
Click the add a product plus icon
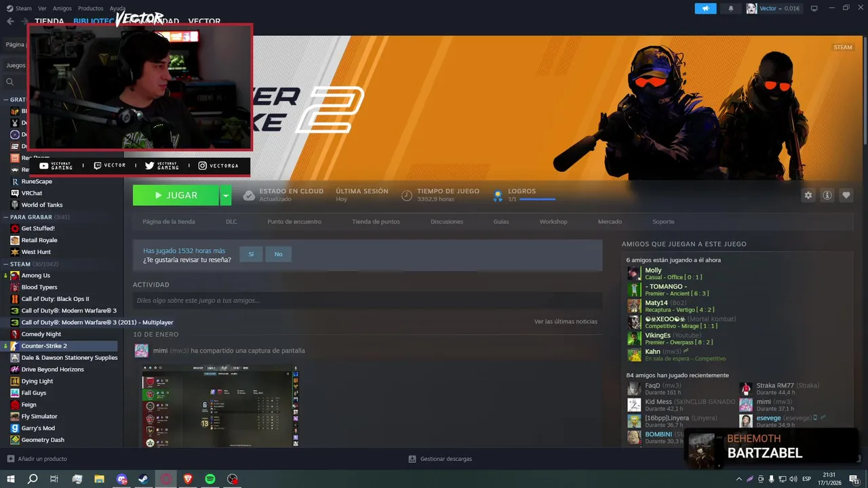point(10,459)
